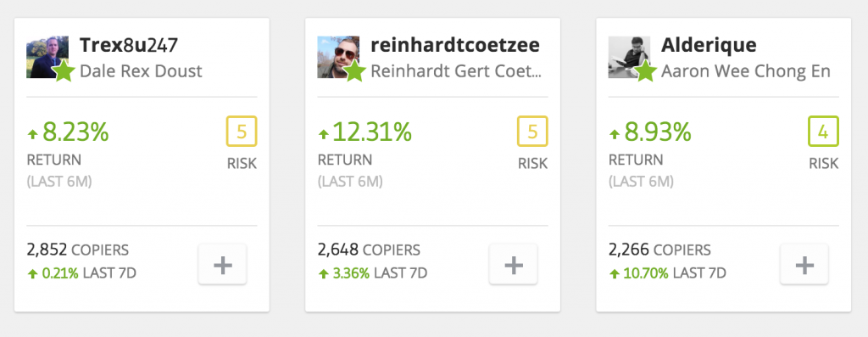Add Alderique using the plus button
The width and height of the screenshot is (868, 337).
coord(804,265)
